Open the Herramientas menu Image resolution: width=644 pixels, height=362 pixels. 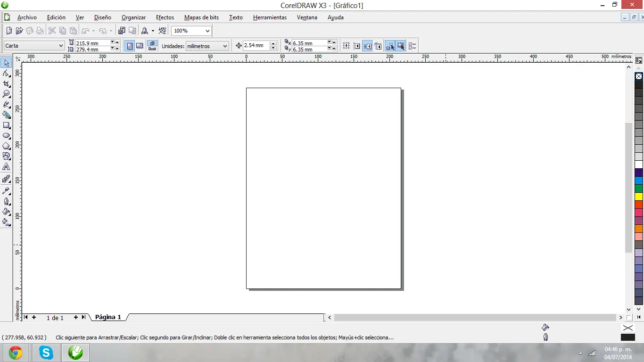pyautogui.click(x=270, y=17)
